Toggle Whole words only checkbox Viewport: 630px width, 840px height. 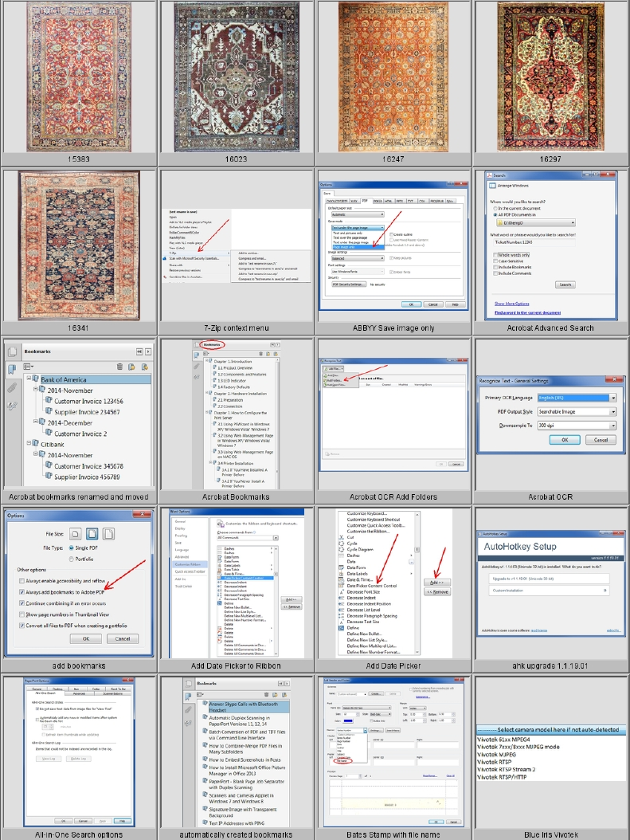click(495, 255)
